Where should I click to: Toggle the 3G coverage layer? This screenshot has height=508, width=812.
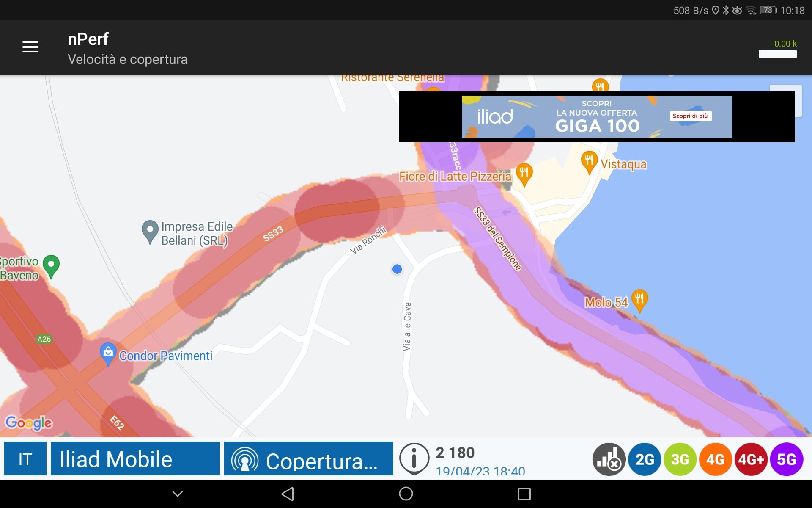point(680,459)
